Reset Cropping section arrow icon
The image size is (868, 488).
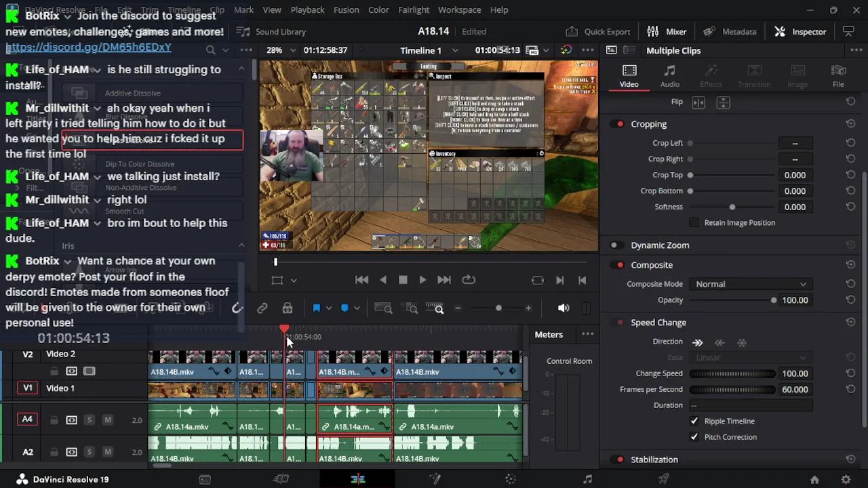[x=850, y=124]
